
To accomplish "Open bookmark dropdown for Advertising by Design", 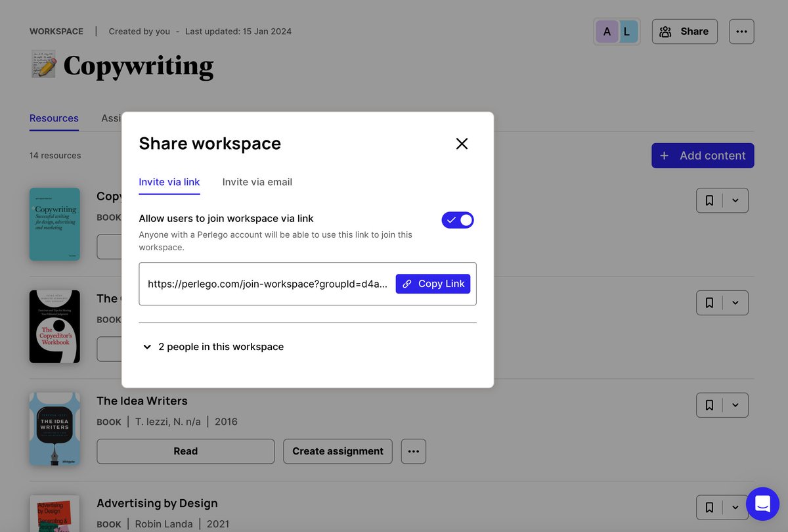I will (x=735, y=507).
